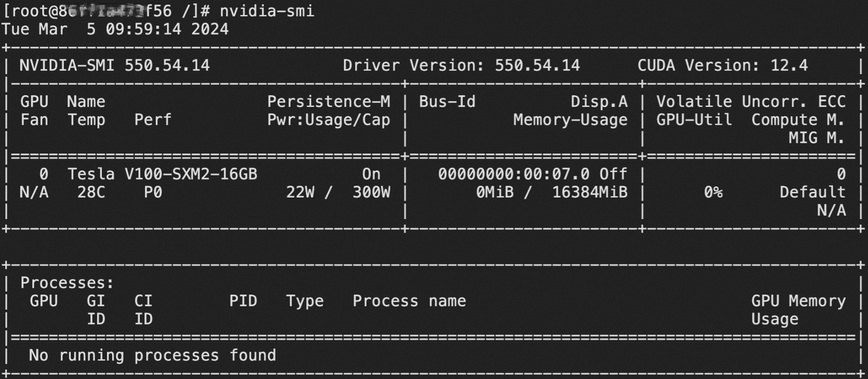868x379 pixels.
Task: Click the 16384MiB total memory value
Action: (590, 192)
